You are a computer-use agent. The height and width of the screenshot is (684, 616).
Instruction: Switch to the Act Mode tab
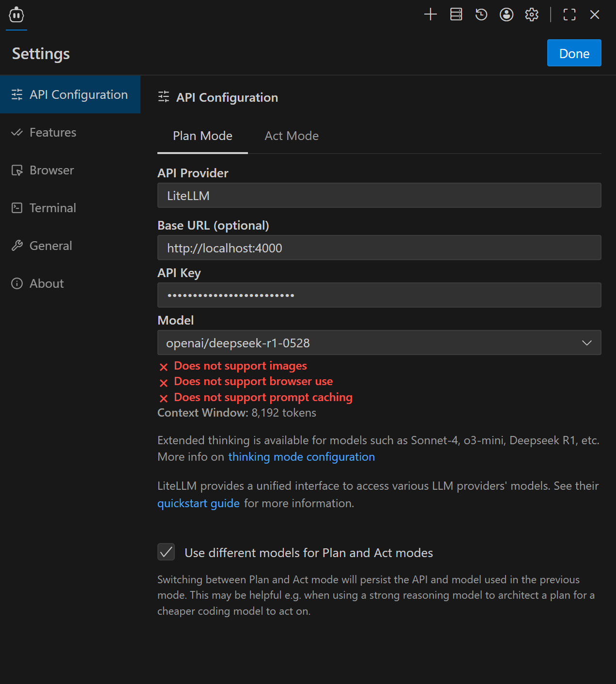click(x=292, y=136)
